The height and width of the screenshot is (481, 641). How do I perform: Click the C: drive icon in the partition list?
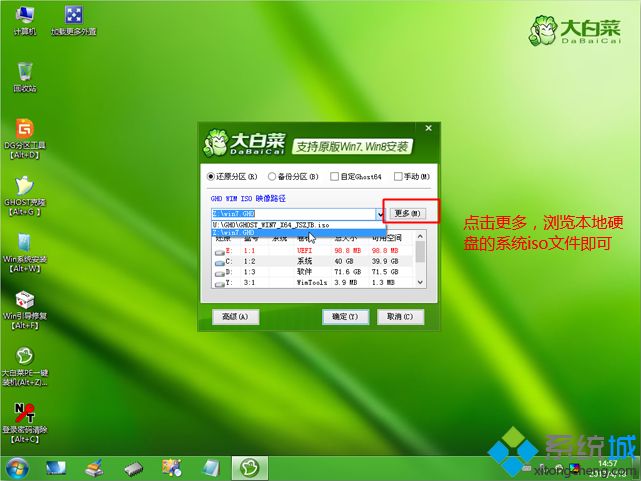[x=220, y=263]
